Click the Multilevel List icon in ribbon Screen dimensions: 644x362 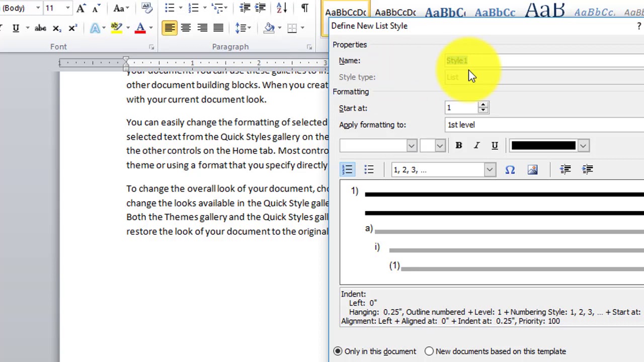pyautogui.click(x=217, y=8)
